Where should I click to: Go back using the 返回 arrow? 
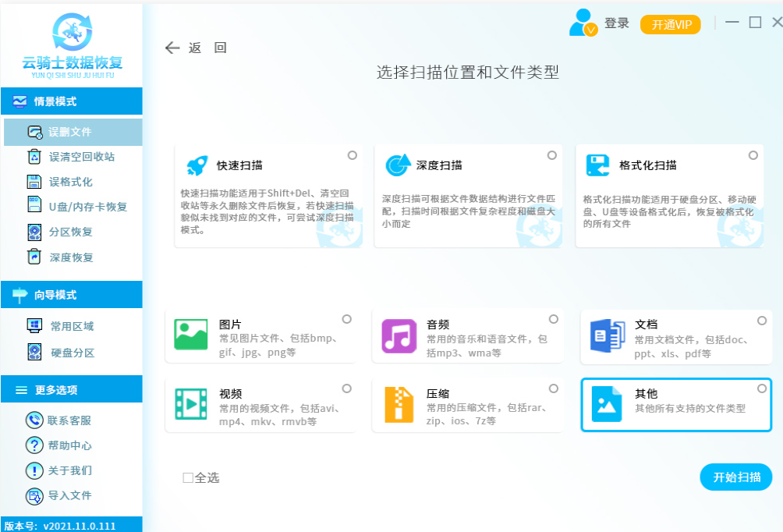(173, 48)
